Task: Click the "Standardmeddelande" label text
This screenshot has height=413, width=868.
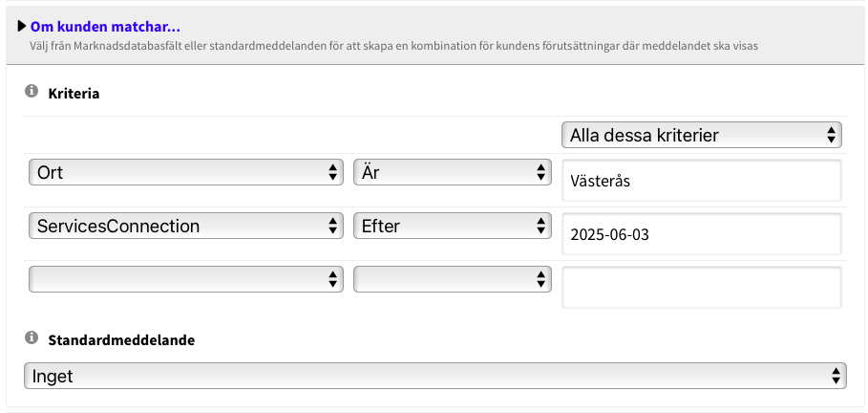Action: pyautogui.click(x=121, y=339)
